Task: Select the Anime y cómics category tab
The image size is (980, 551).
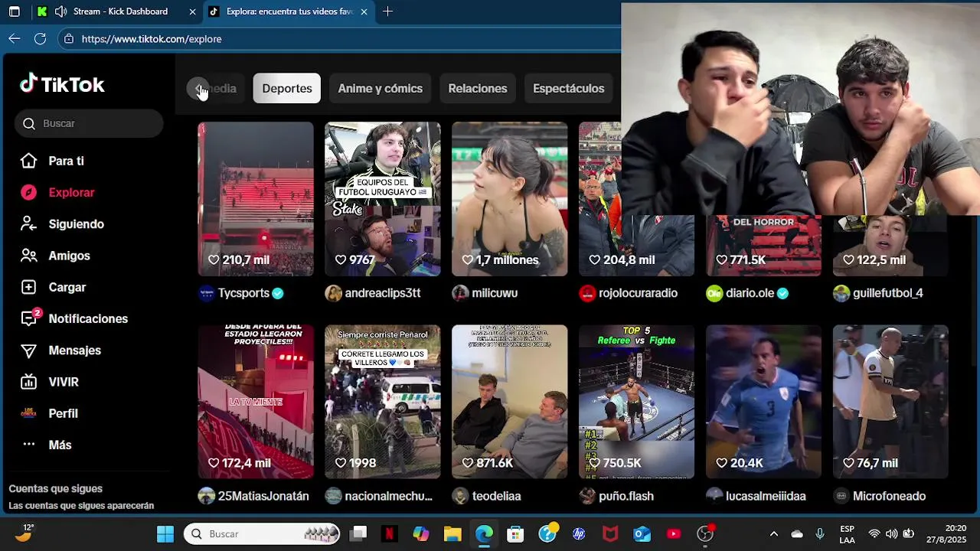Action: tap(381, 88)
